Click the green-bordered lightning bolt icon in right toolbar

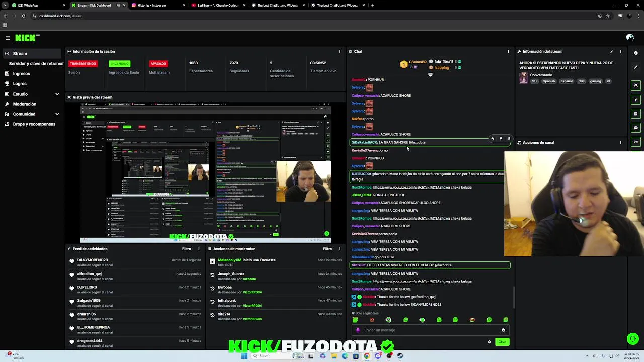click(x=636, y=100)
